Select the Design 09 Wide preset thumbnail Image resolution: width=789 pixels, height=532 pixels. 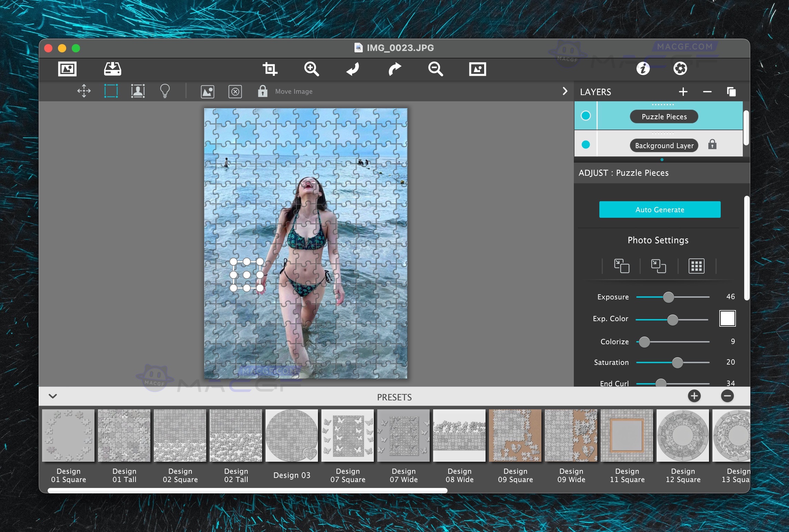(x=571, y=435)
